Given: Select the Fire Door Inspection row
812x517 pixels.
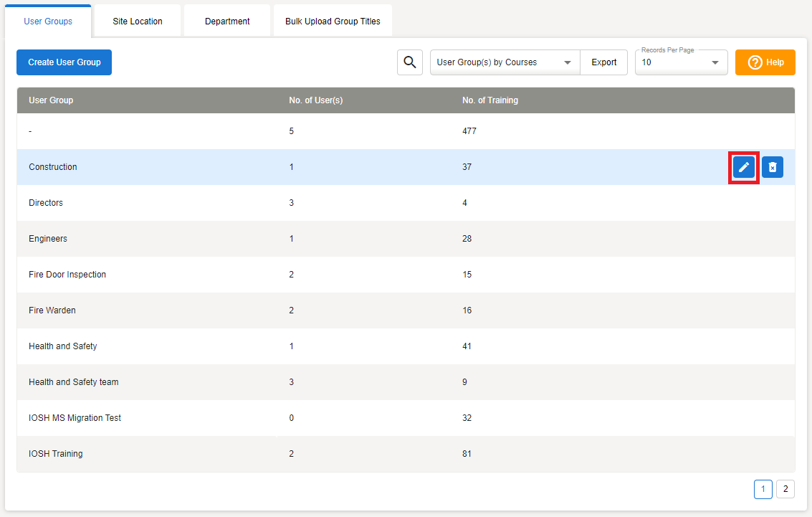Looking at the screenshot, I should tap(67, 275).
